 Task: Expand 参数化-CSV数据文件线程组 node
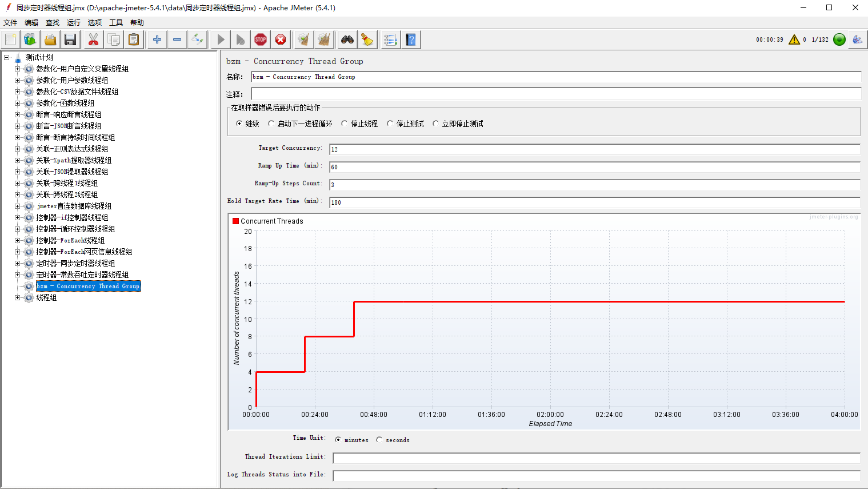18,92
